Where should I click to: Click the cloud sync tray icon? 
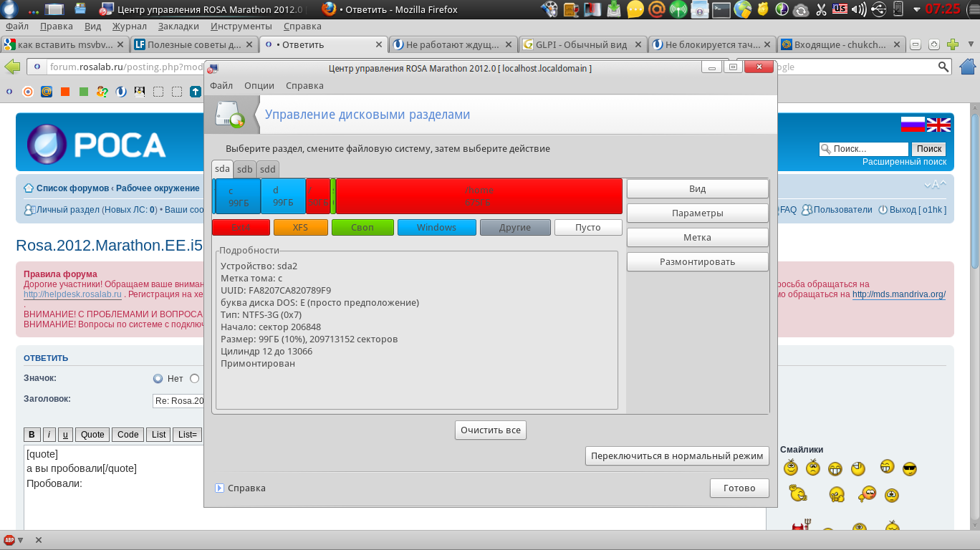801,9
